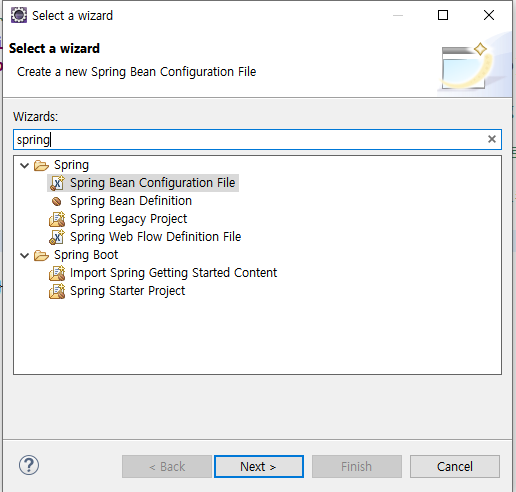
Task: Maximize the Select a wizard dialog
Action: coord(443,15)
